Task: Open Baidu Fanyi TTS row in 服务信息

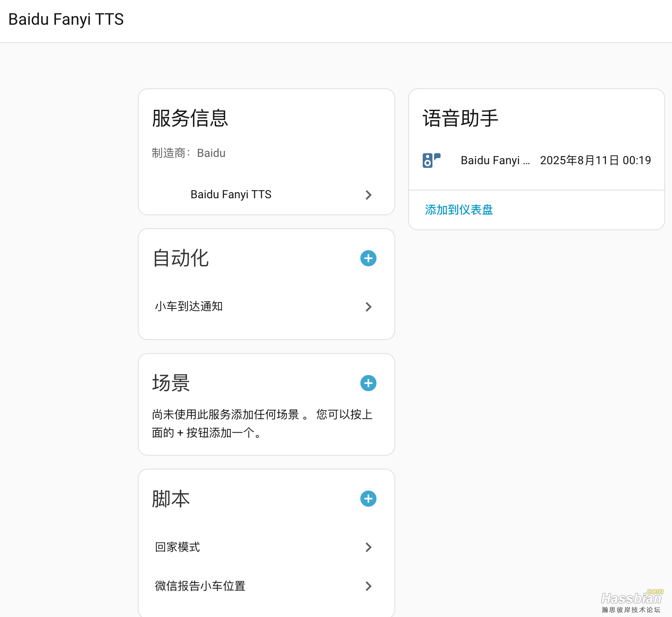Action: pyautogui.click(x=266, y=195)
